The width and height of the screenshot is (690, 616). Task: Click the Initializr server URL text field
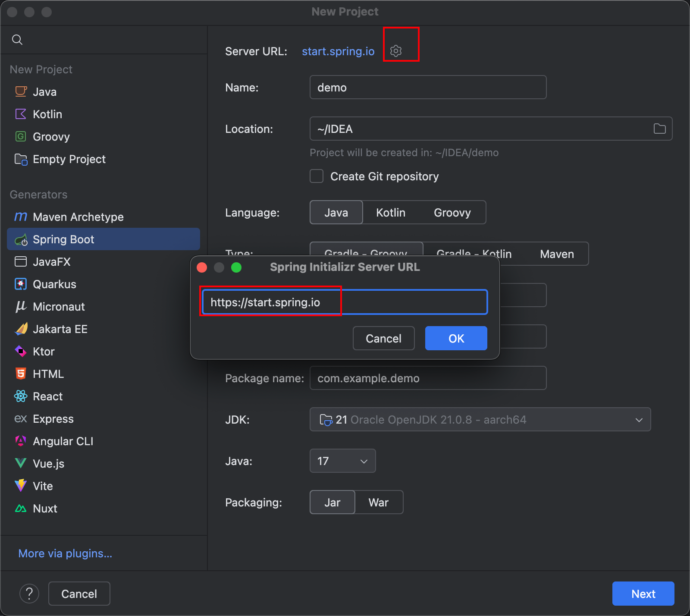tap(345, 302)
